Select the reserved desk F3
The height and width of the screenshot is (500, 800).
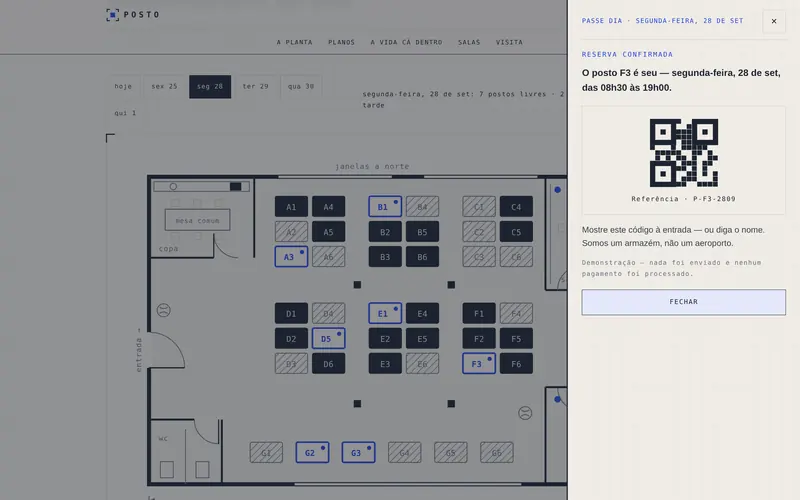(x=479, y=363)
